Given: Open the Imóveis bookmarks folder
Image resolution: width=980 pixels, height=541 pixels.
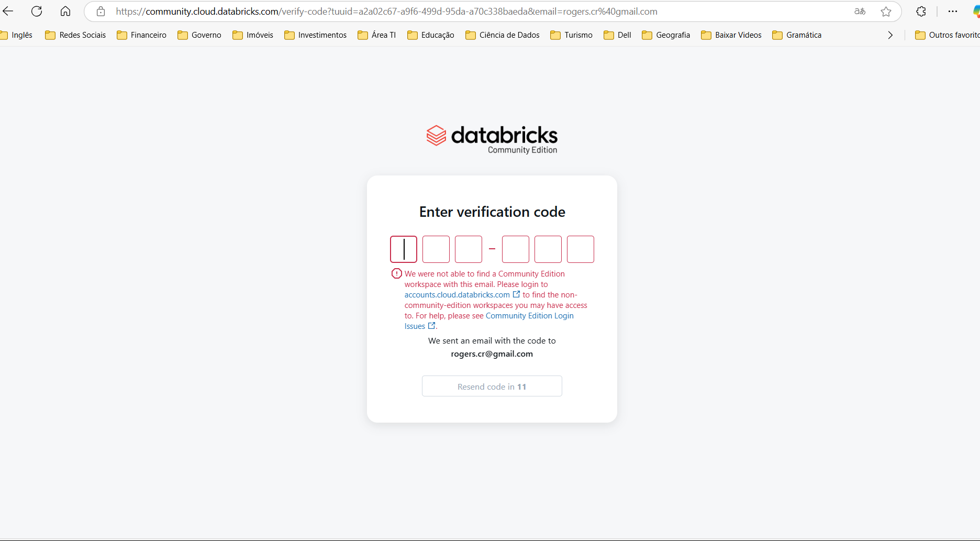Looking at the screenshot, I should [x=253, y=35].
